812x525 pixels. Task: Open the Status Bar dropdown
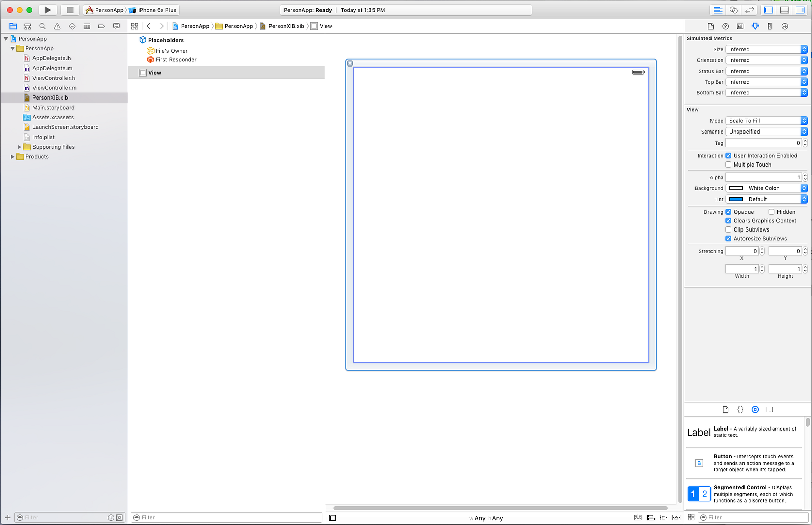pos(766,71)
